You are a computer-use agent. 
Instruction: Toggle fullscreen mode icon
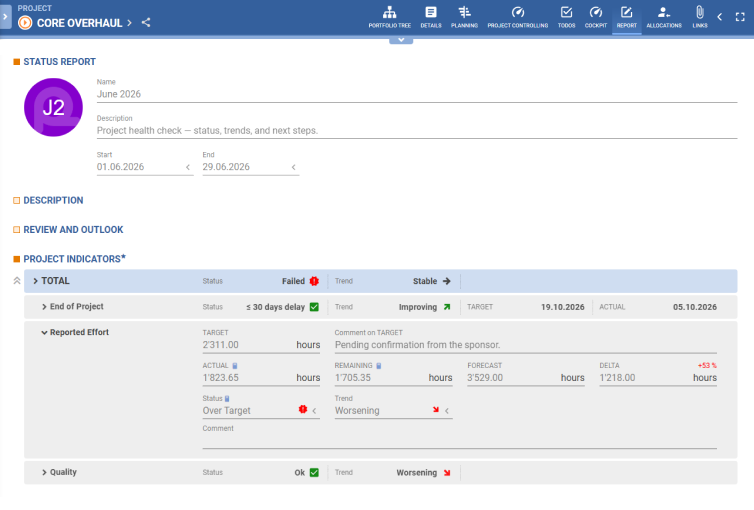[x=740, y=17]
